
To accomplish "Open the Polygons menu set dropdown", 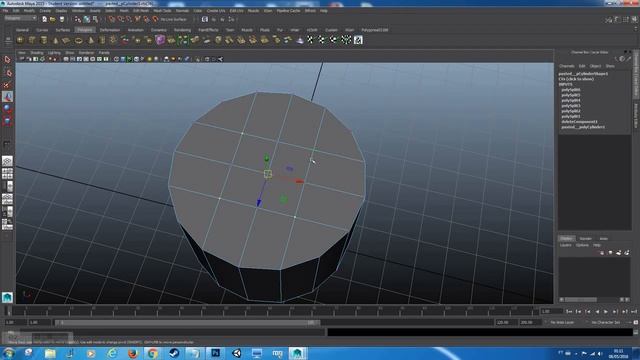I will point(20,18).
